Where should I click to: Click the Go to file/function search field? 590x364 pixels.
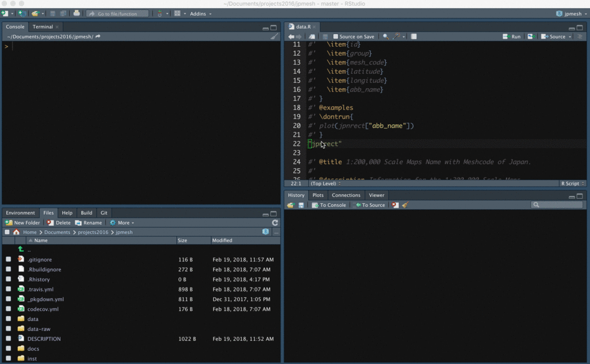118,14
